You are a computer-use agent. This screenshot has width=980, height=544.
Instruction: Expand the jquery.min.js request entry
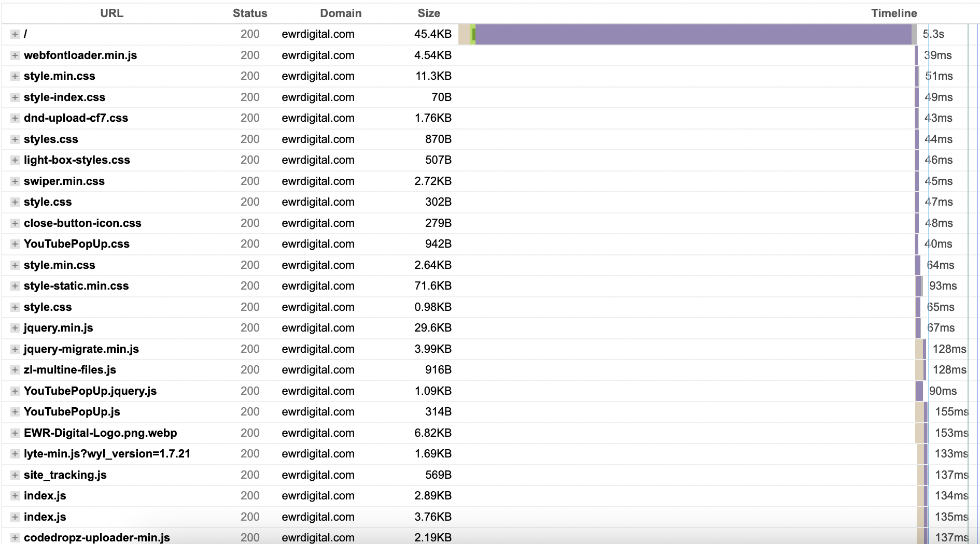click(15, 328)
